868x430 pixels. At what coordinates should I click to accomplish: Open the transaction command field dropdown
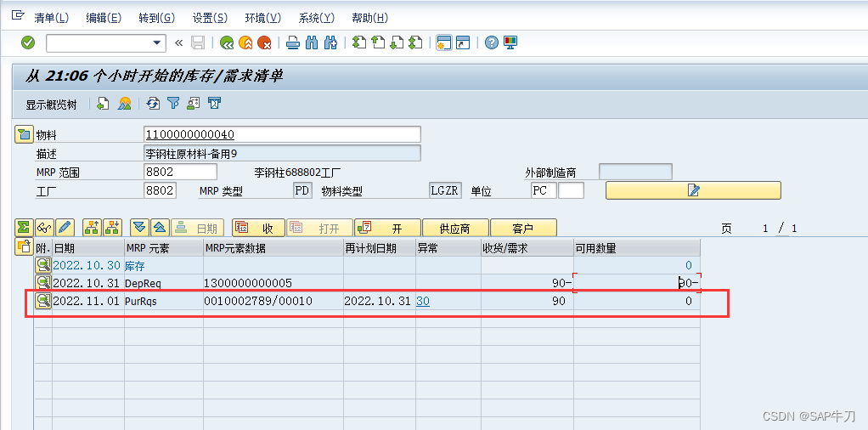[x=158, y=42]
